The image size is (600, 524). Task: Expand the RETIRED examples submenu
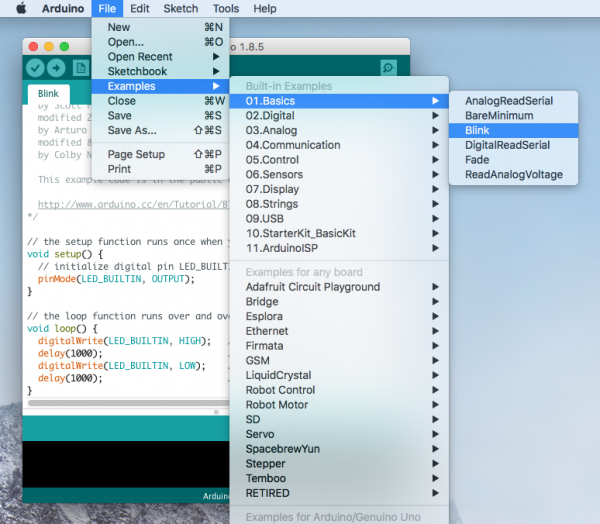339,493
